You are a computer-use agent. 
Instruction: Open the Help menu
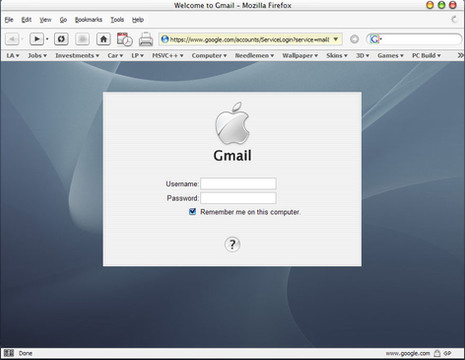pos(138,20)
